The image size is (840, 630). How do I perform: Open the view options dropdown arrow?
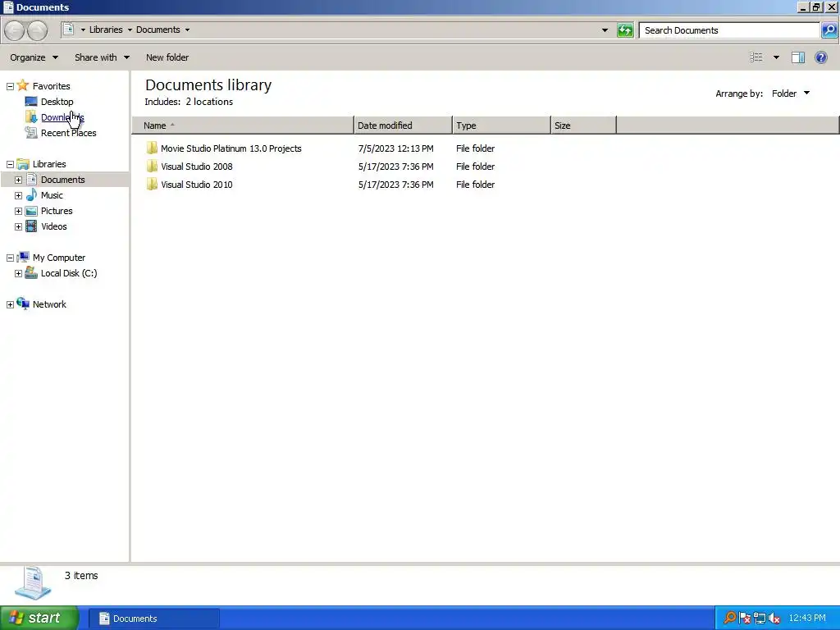coord(776,57)
